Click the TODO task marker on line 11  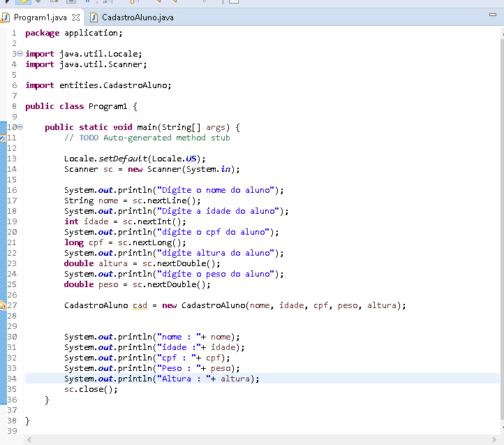click(x=3, y=138)
